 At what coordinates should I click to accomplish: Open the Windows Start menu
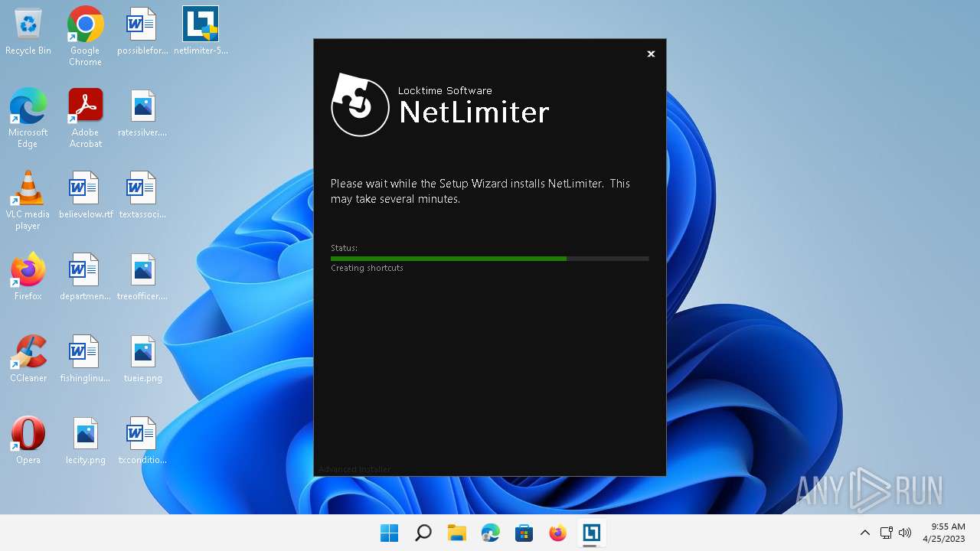390,533
